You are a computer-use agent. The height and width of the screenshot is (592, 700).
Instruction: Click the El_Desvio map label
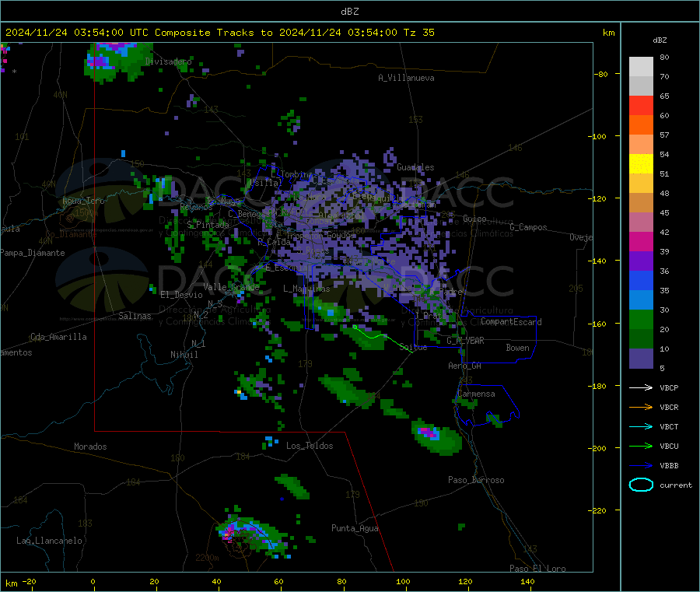pos(181,295)
